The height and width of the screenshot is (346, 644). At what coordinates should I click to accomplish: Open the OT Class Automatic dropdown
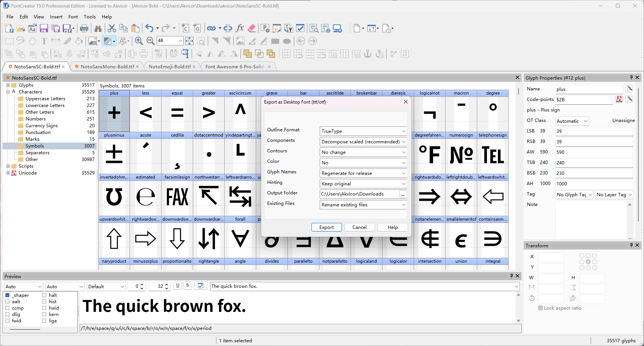click(572, 121)
